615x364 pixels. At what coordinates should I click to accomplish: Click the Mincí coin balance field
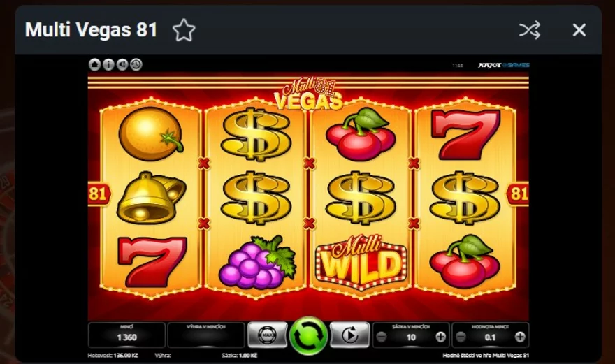[x=126, y=335]
